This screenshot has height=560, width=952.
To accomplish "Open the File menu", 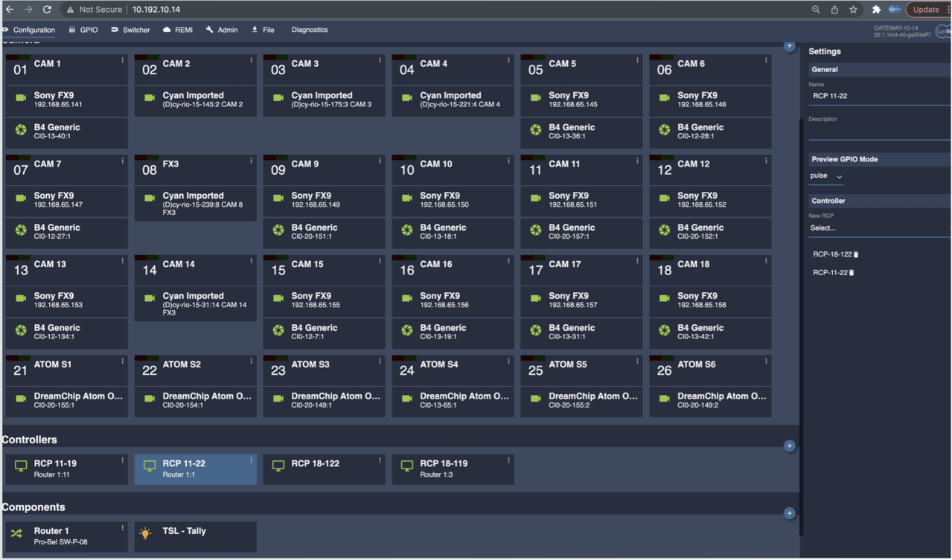I will coord(263,30).
